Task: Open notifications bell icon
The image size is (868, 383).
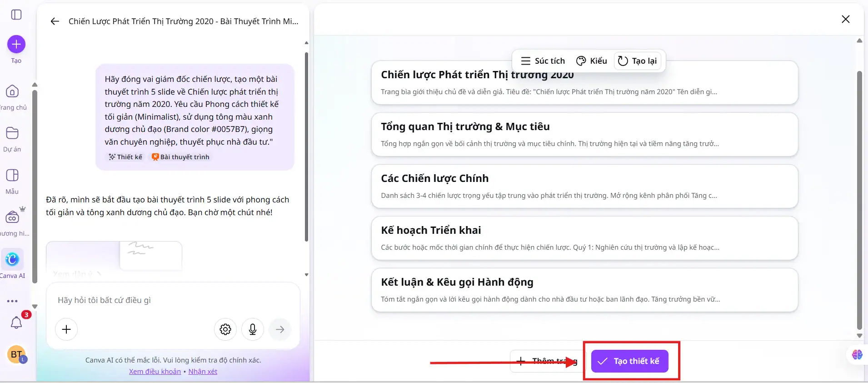Action: [x=16, y=323]
